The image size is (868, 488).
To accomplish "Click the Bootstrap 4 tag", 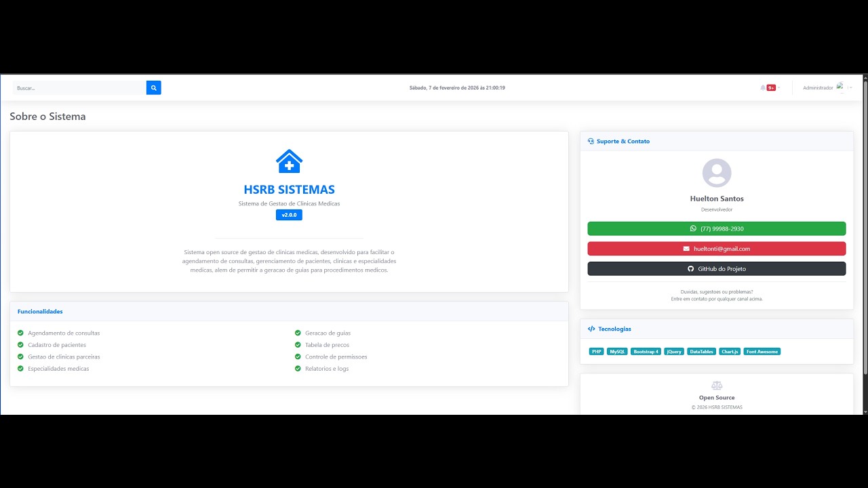I will pyautogui.click(x=646, y=352).
